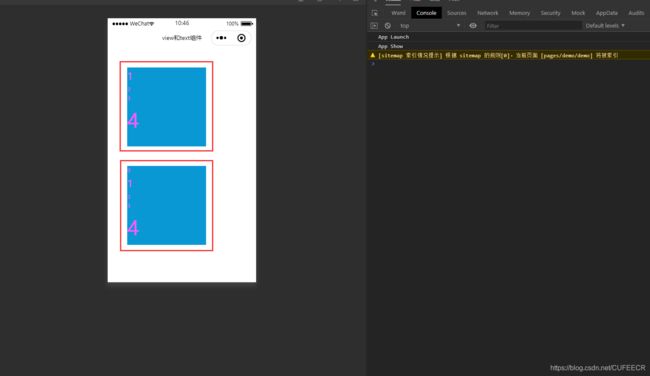Clear the console with the ban icon

(x=388, y=26)
